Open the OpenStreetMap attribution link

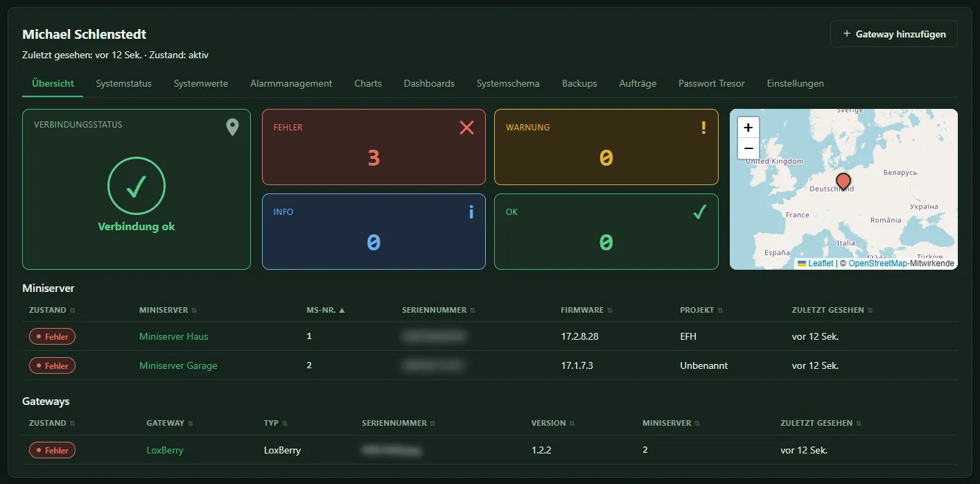tap(877, 263)
